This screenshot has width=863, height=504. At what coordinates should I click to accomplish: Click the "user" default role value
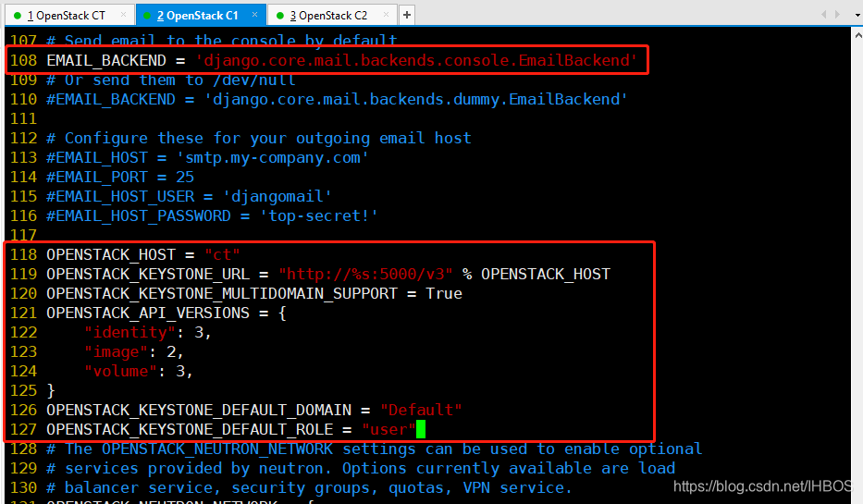(388, 429)
